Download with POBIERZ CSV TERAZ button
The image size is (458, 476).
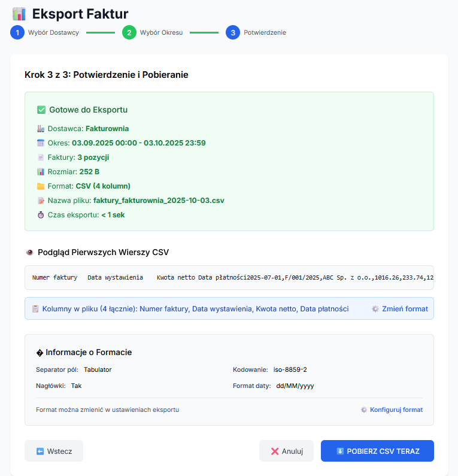point(377,451)
